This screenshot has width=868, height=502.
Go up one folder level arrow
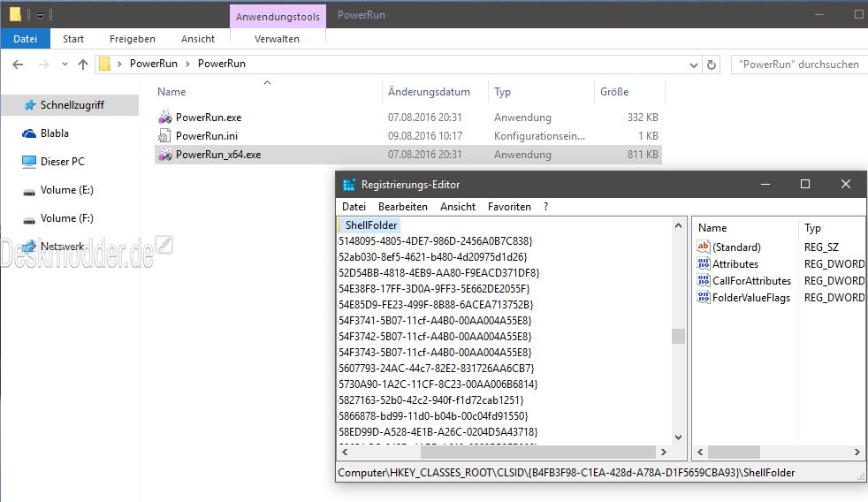(83, 65)
